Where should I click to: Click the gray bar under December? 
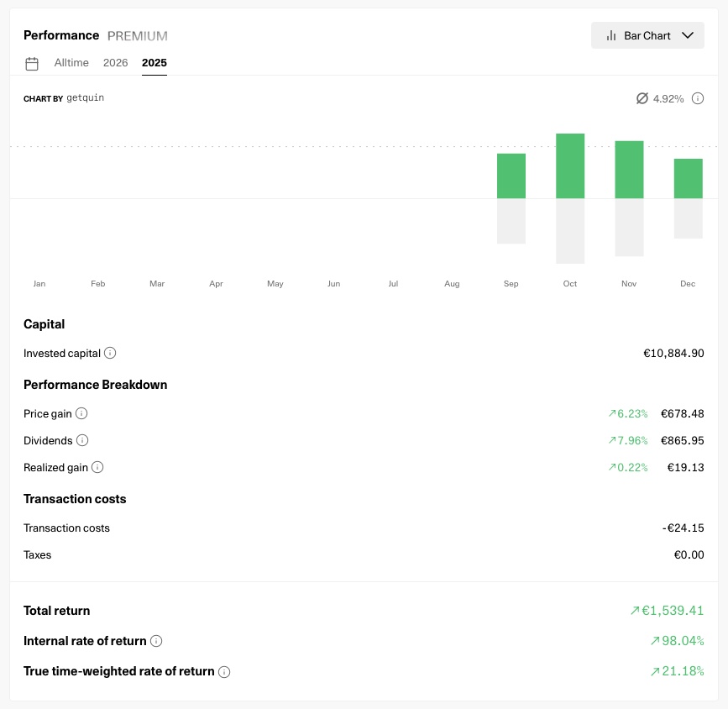688,218
